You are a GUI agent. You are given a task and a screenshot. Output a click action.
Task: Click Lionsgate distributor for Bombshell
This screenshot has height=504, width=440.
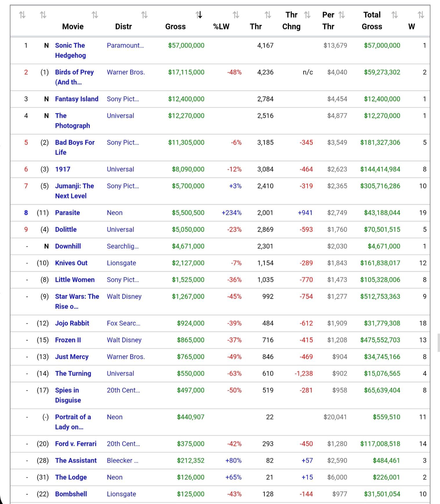pos(121,494)
